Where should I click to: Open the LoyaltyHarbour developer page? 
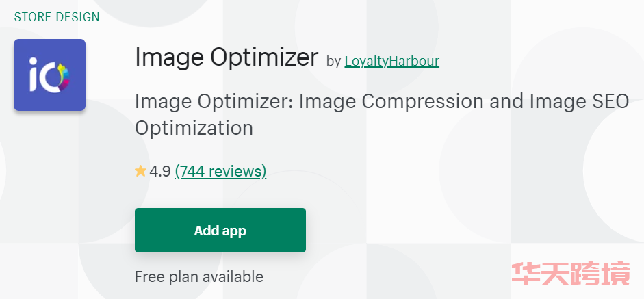pyautogui.click(x=392, y=61)
